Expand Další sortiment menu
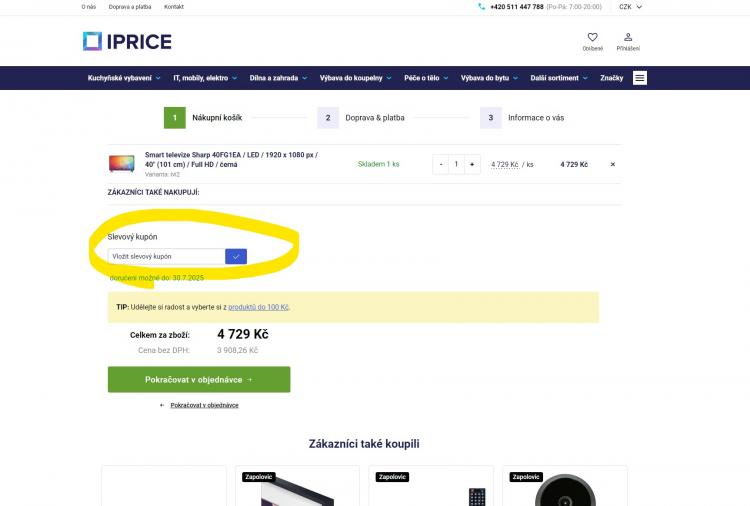 click(559, 78)
